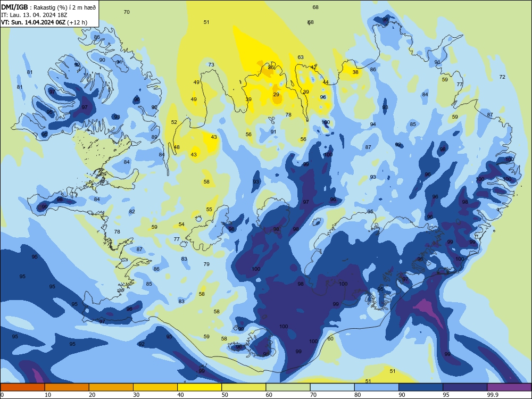This screenshot has width=532, height=399.
Task: Select the map value 52 in the northwest
Action: (x=174, y=122)
